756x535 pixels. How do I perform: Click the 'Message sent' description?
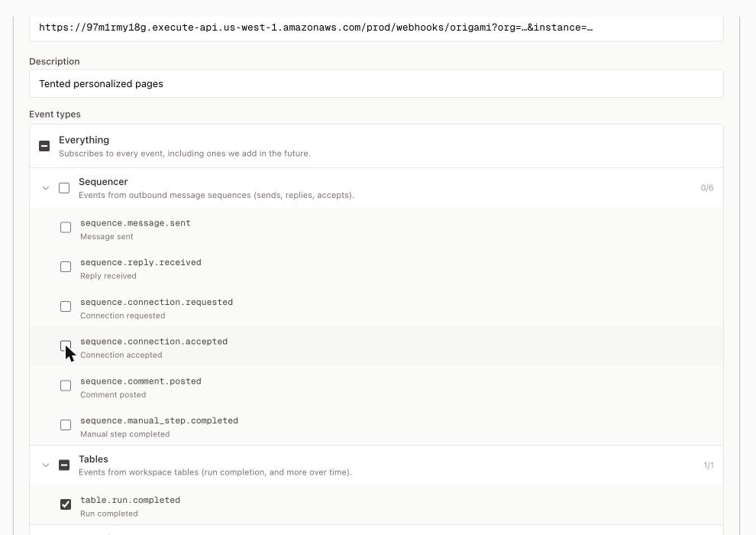(107, 236)
